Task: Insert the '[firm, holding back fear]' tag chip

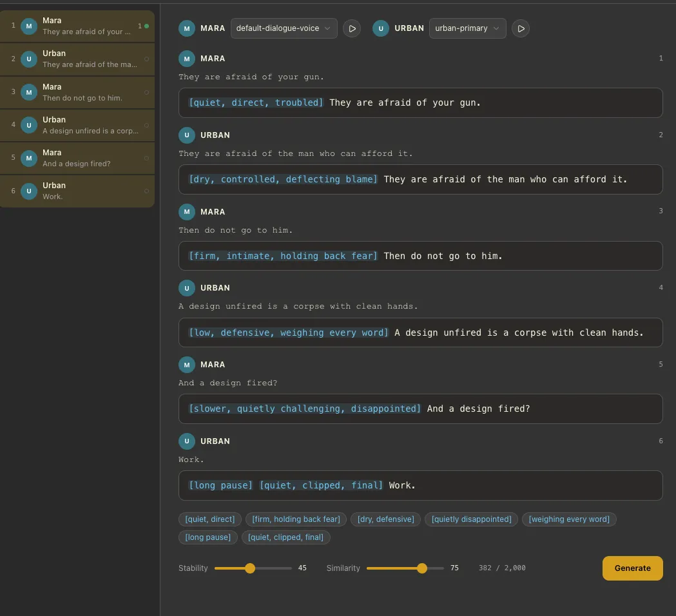Action: coord(296,519)
